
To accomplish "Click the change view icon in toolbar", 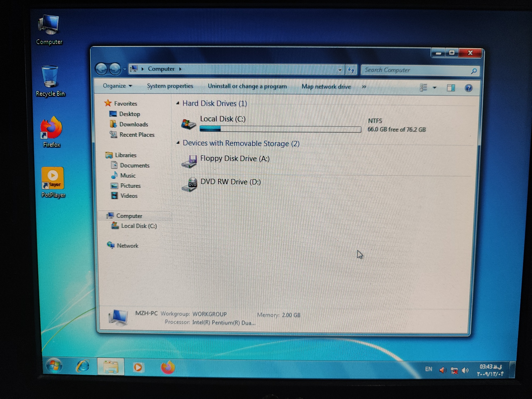I will pyautogui.click(x=423, y=87).
